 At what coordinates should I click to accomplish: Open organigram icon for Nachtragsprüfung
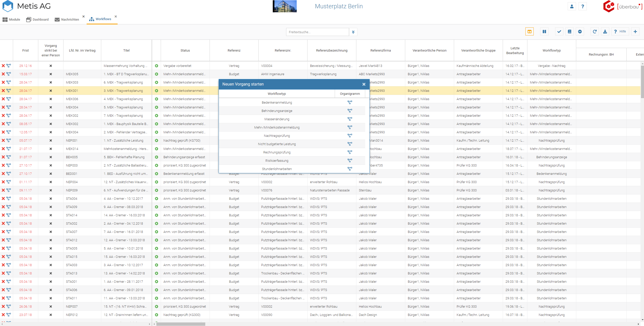(350, 136)
